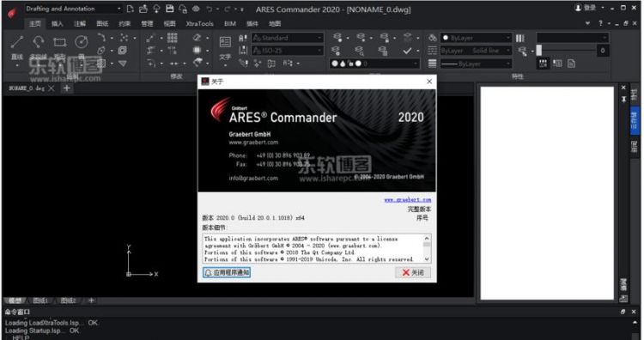Select the Ellipse tool icon
644x340 pixels.
[101, 51]
